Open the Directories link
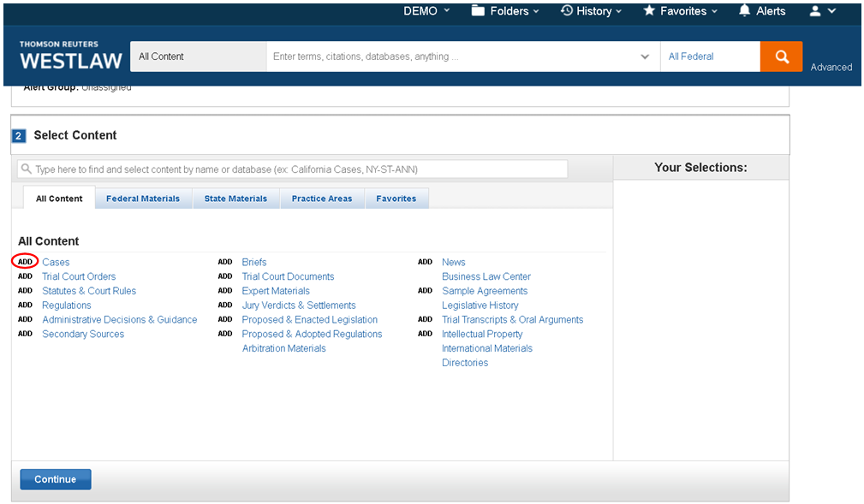This screenshot has height=504, width=864. [465, 363]
